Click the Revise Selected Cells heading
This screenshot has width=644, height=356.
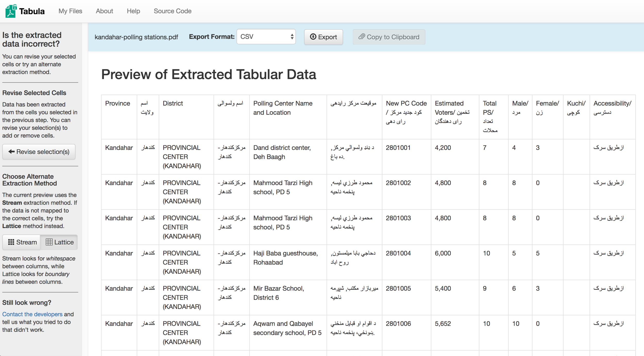tap(34, 93)
